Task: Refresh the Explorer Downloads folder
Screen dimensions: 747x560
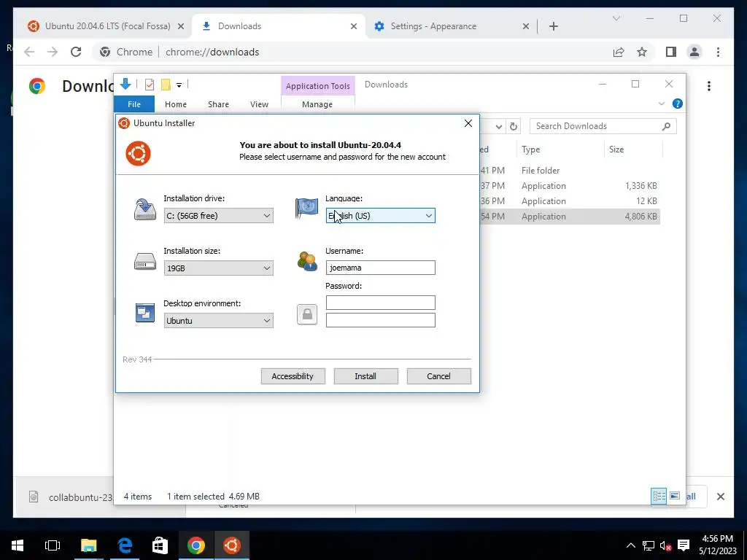Action: click(x=514, y=127)
